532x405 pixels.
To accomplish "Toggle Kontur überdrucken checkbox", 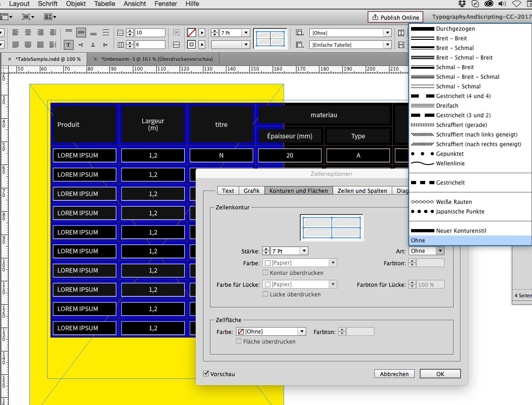I will (265, 273).
